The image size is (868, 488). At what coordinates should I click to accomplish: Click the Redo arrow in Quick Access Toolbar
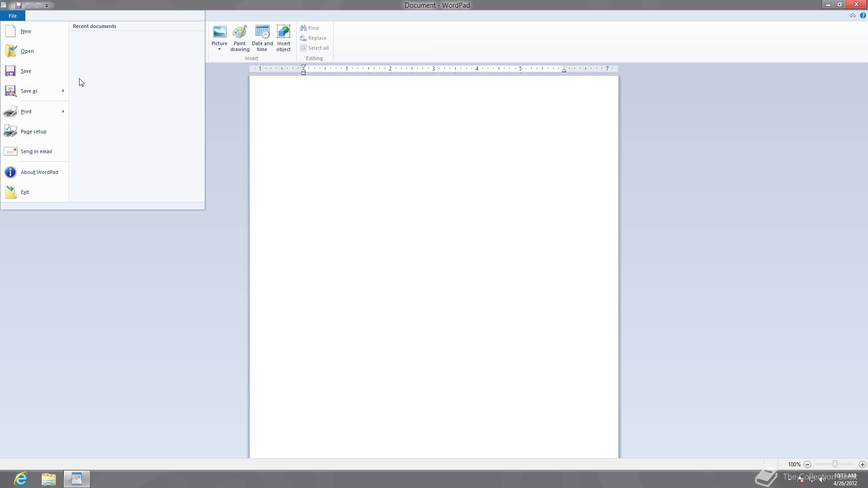click(38, 5)
